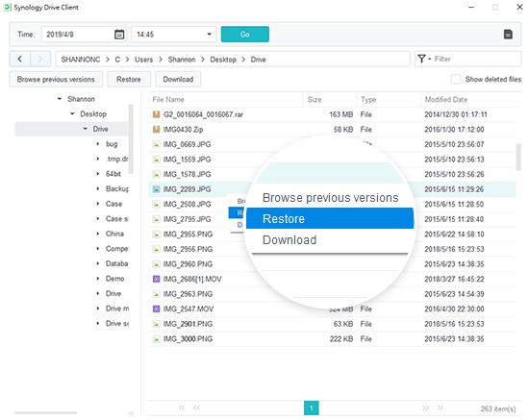Click the folder tree vertical scrollbar
The image size is (529, 420).
click(131, 138)
